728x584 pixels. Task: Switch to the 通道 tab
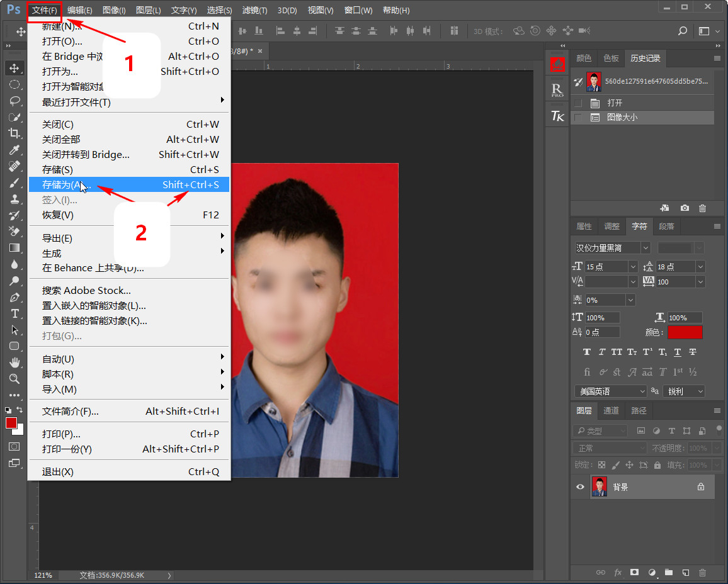pos(611,410)
